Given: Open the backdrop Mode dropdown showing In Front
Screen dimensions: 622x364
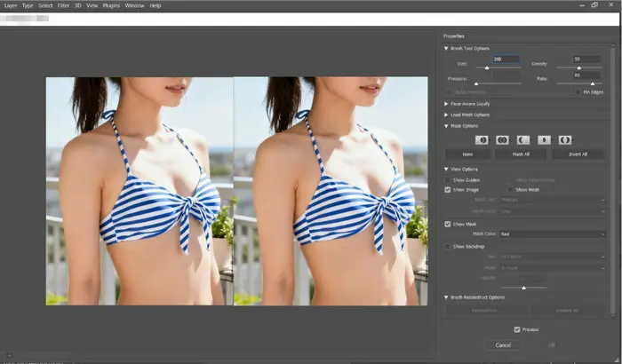Looking at the screenshot, I should [553, 268].
